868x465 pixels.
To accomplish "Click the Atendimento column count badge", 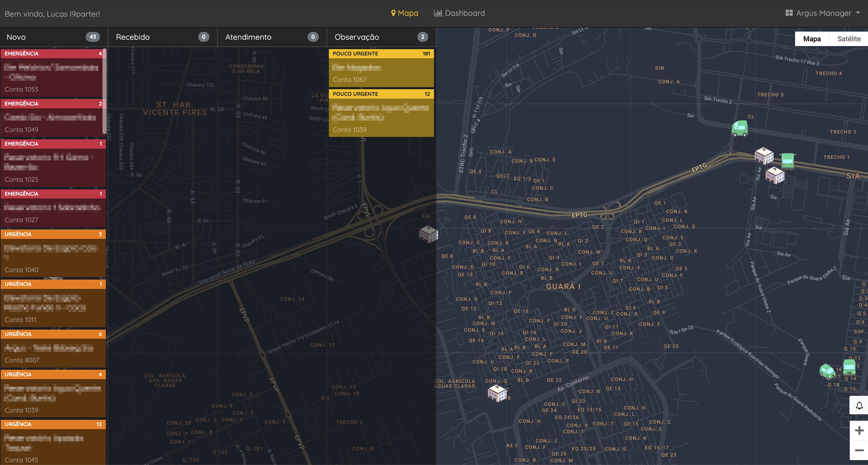I will coord(313,37).
